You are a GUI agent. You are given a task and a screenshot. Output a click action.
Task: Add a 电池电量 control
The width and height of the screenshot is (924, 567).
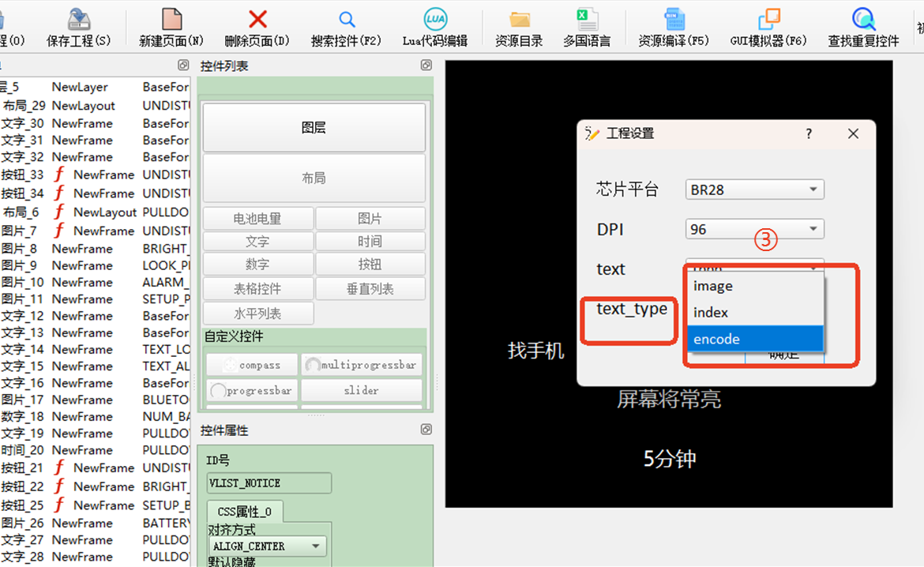pos(258,219)
